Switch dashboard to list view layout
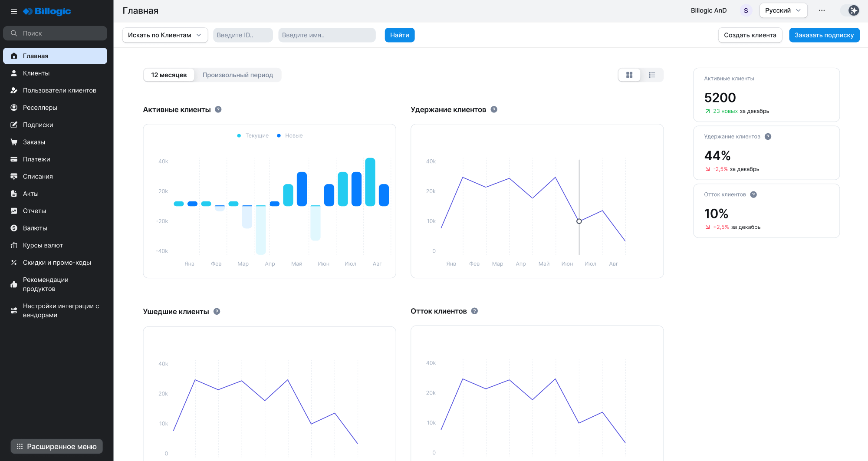Image resolution: width=868 pixels, height=461 pixels. pos(651,75)
